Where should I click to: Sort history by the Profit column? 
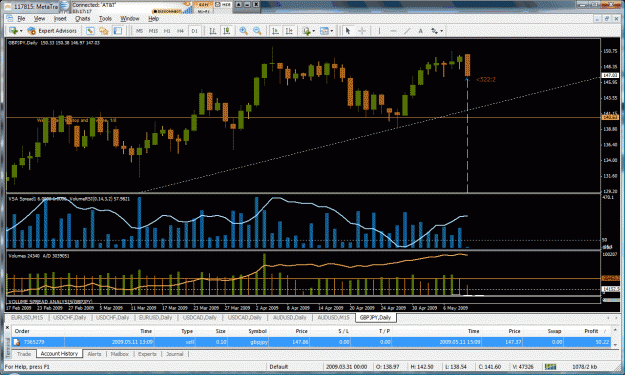591,331
